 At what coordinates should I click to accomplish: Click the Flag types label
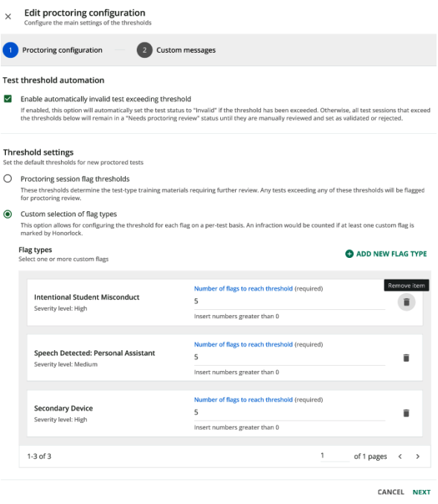click(35, 250)
